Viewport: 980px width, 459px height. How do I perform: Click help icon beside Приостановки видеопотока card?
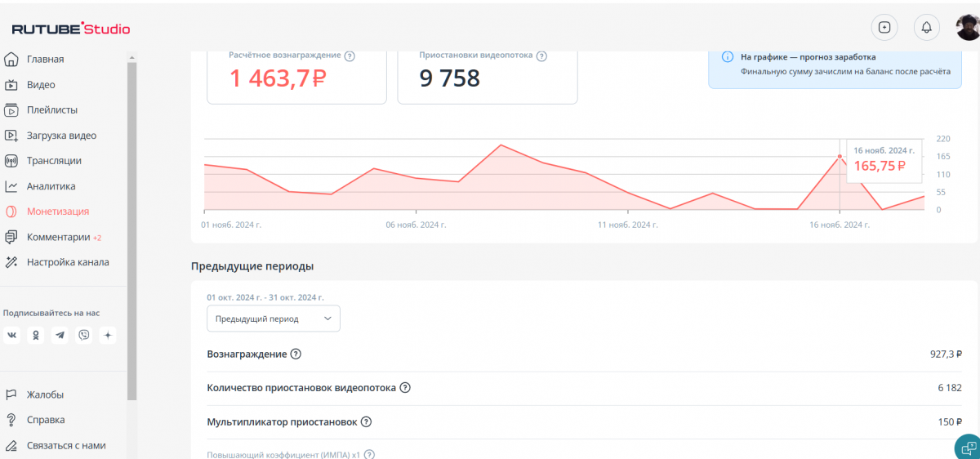tap(541, 56)
